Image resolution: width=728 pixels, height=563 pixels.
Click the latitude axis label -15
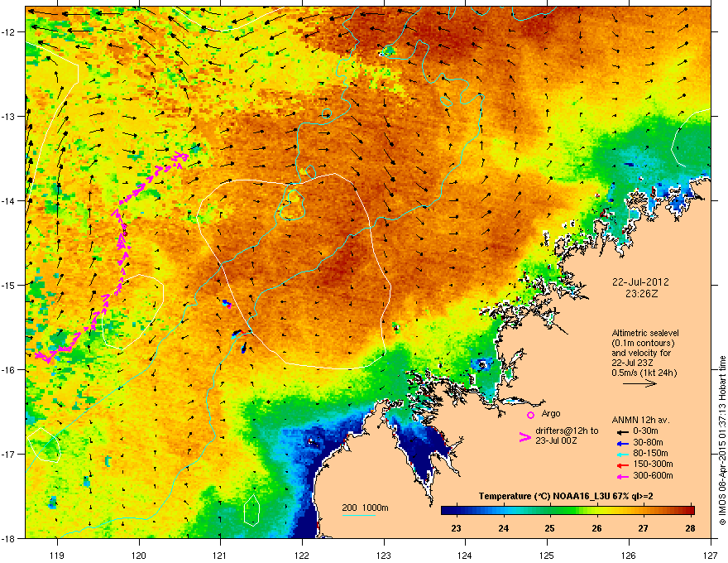[9, 285]
